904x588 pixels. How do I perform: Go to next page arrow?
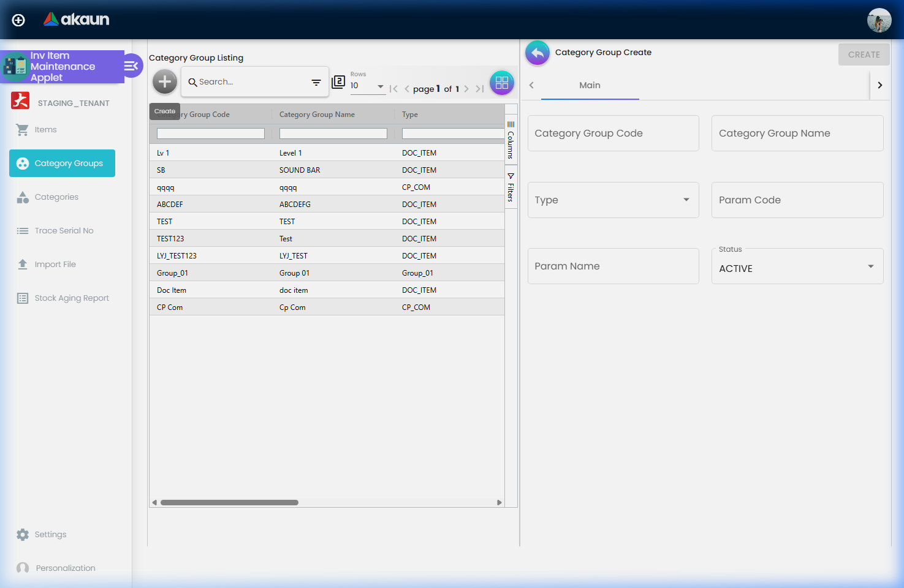click(466, 89)
